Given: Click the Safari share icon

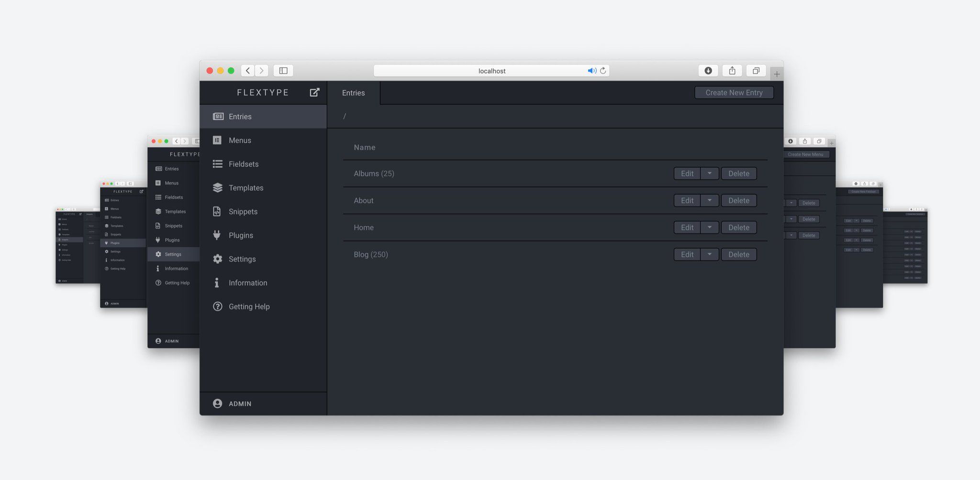Looking at the screenshot, I should pyautogui.click(x=732, y=71).
